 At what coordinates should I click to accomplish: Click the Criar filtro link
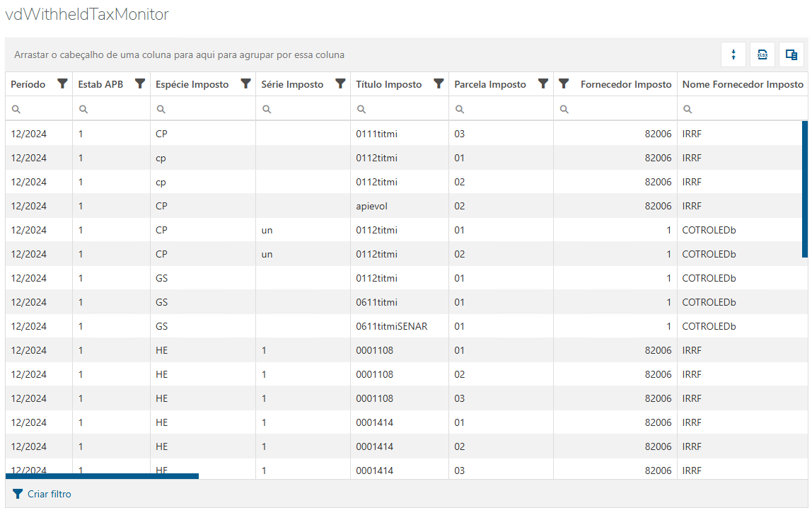(42, 494)
